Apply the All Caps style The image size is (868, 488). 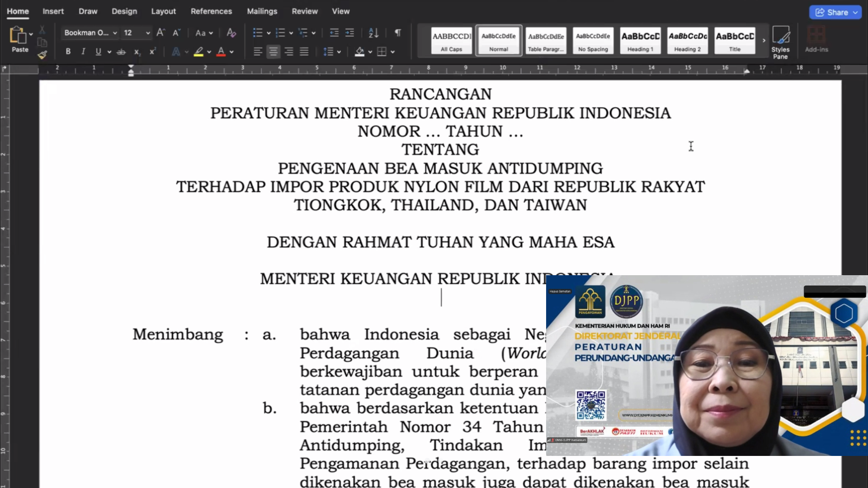(x=451, y=41)
